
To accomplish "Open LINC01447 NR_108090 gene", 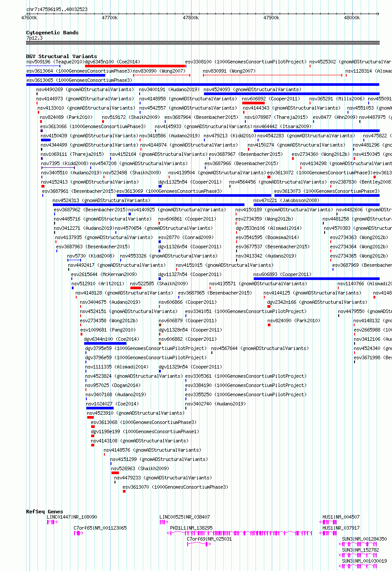I will point(72,517).
